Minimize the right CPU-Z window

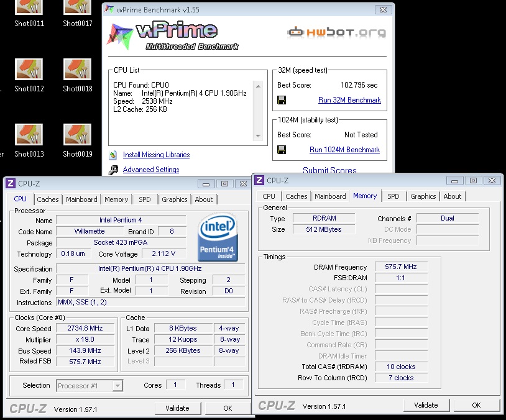pos(454,181)
